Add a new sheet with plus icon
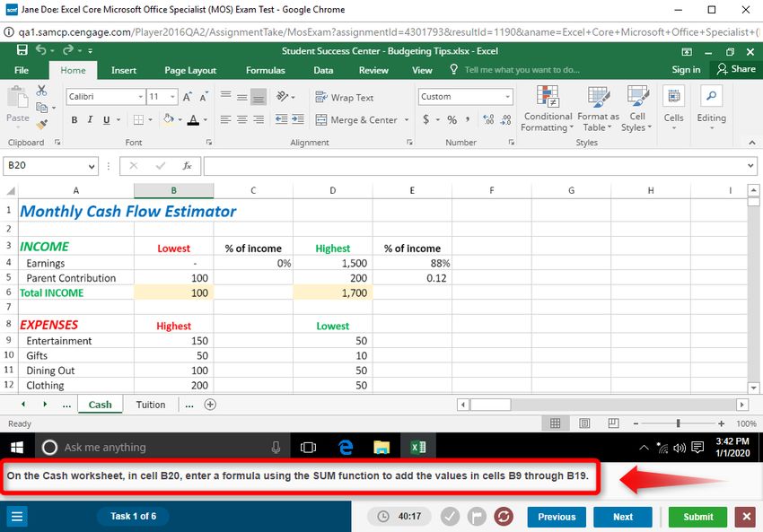The image size is (763, 532). coord(210,405)
